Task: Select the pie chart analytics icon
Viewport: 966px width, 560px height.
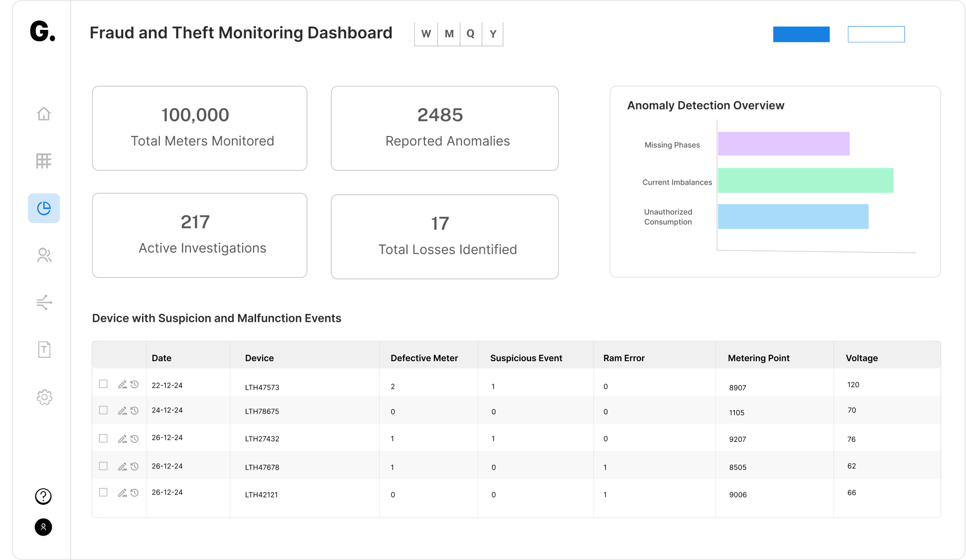Action: [44, 208]
